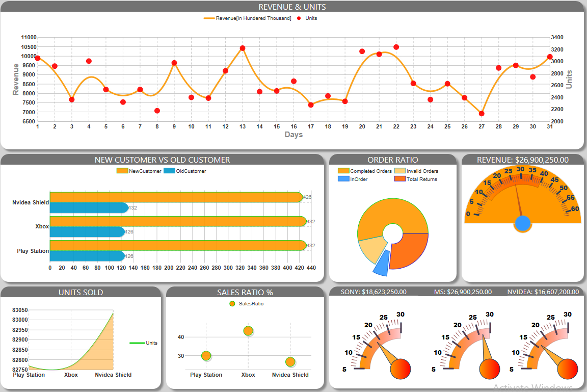Select the lowest Units point at day 27
587x392 pixels.
[x=482, y=114]
